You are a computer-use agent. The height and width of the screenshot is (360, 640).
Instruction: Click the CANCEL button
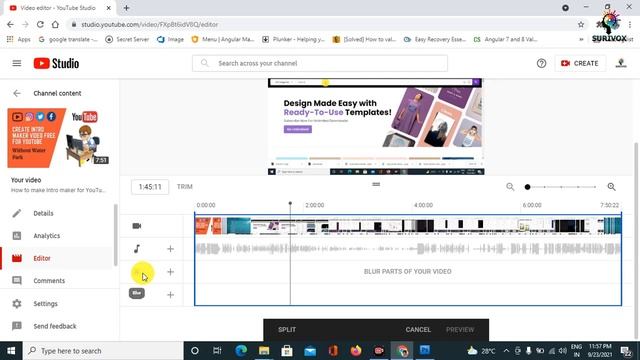[x=418, y=329]
